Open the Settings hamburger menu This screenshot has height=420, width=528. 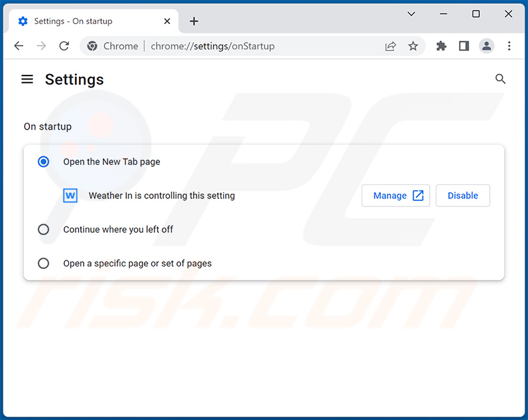pos(27,79)
